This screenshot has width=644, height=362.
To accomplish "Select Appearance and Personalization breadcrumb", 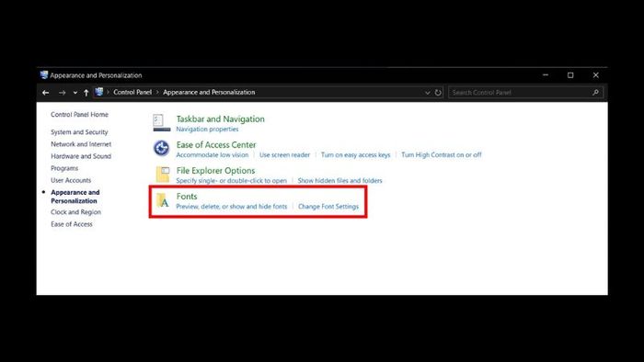I will click(x=209, y=92).
